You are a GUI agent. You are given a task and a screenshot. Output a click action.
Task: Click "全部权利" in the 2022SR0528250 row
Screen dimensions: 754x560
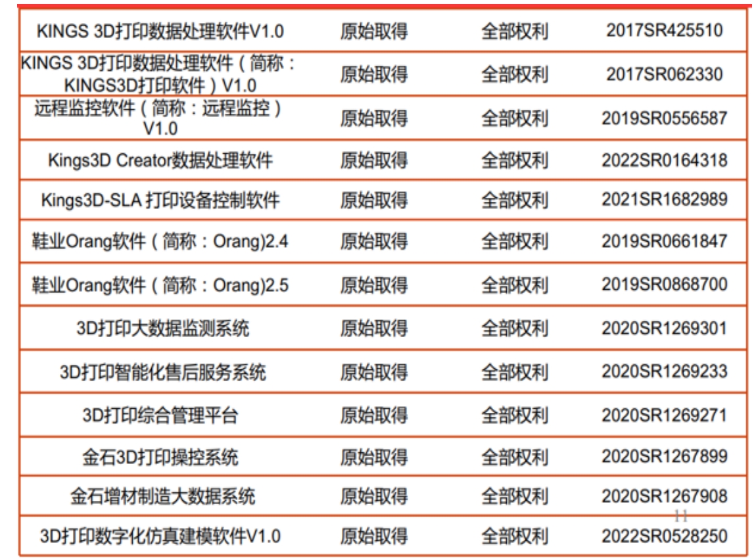[x=515, y=536]
